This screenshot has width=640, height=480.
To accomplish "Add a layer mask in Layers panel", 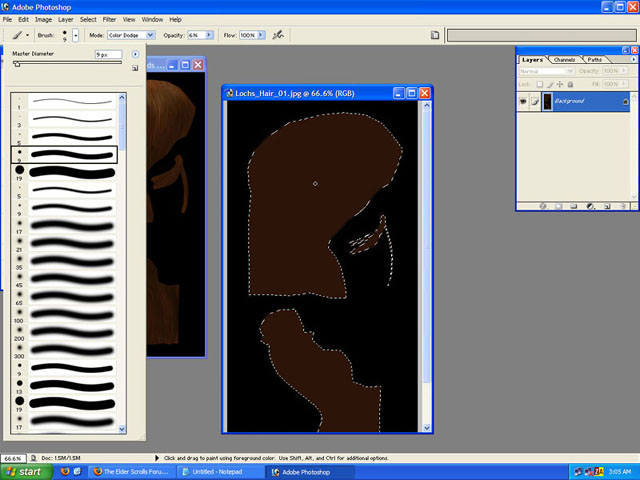I will pyautogui.click(x=558, y=206).
